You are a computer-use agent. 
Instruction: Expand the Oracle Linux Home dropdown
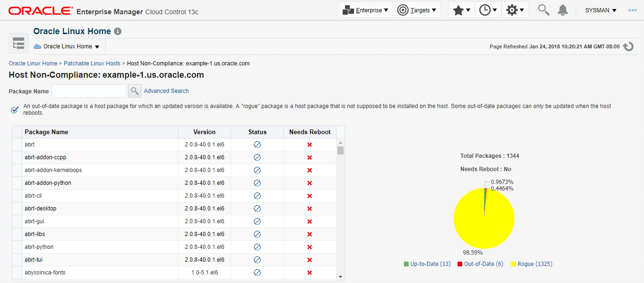[x=66, y=46]
